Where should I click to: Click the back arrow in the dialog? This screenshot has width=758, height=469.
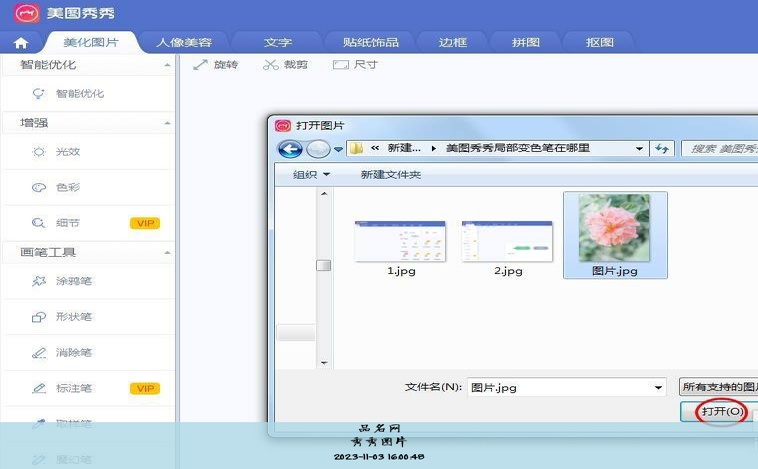pyautogui.click(x=290, y=149)
